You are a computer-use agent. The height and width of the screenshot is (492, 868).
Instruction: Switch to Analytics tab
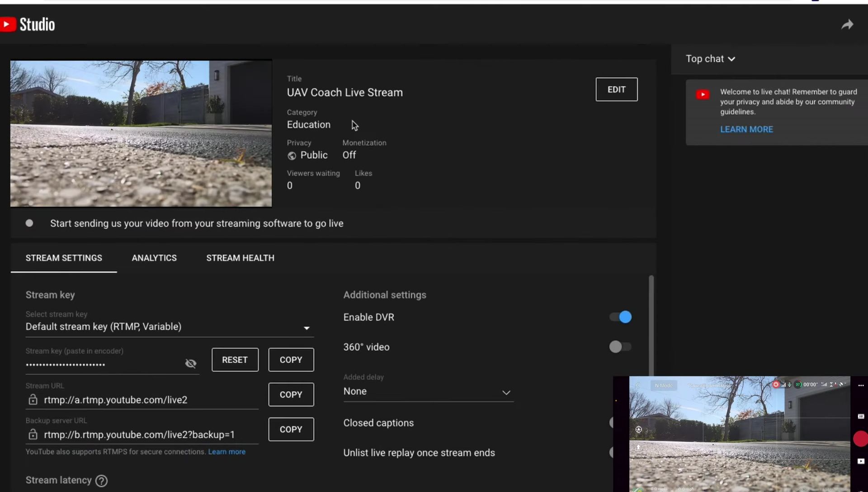(x=154, y=258)
